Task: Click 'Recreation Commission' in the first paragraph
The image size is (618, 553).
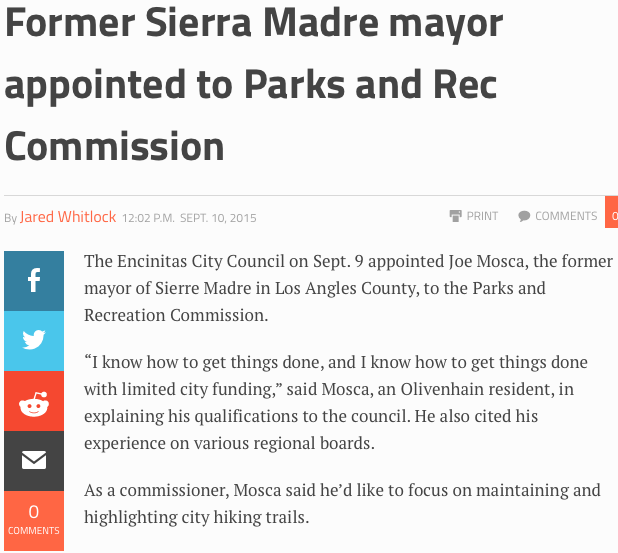Action: (174, 315)
